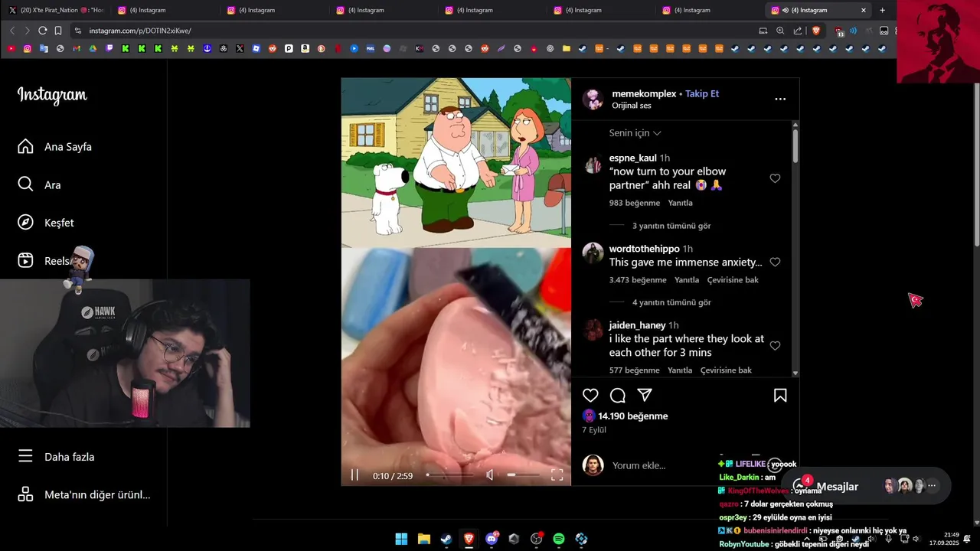
Task: Open OBS Studio from the taskbar
Action: click(537, 539)
